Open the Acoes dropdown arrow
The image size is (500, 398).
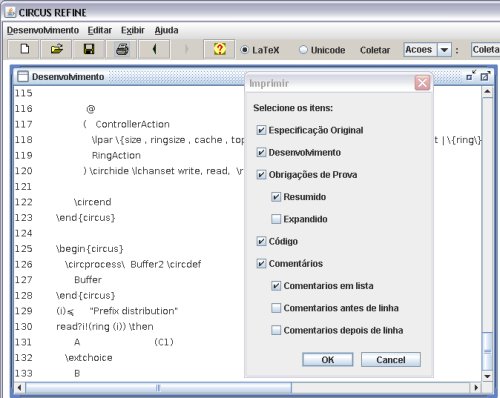point(444,50)
